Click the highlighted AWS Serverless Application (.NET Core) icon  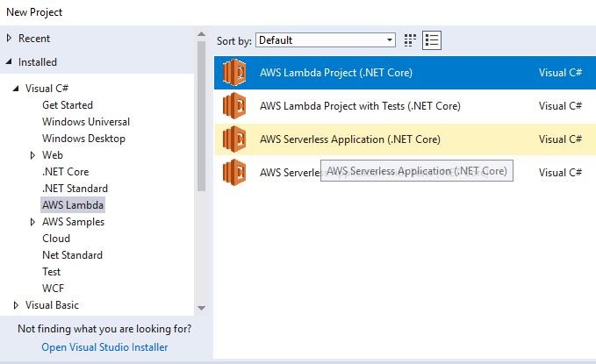click(234, 139)
